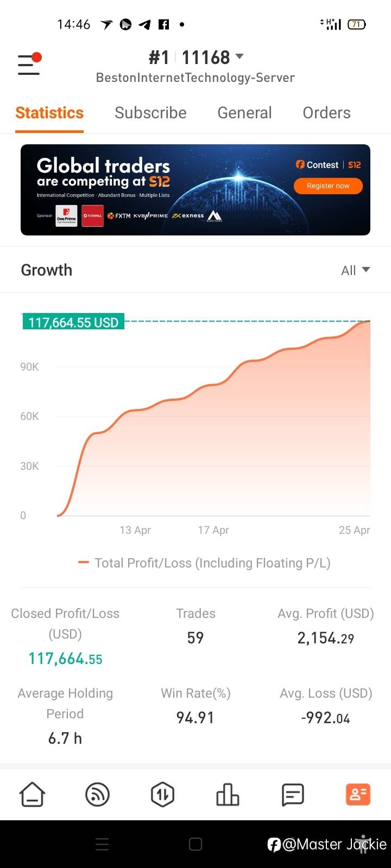Tap the Android recent apps menu button
This screenshot has width=391, height=868.
[102, 844]
